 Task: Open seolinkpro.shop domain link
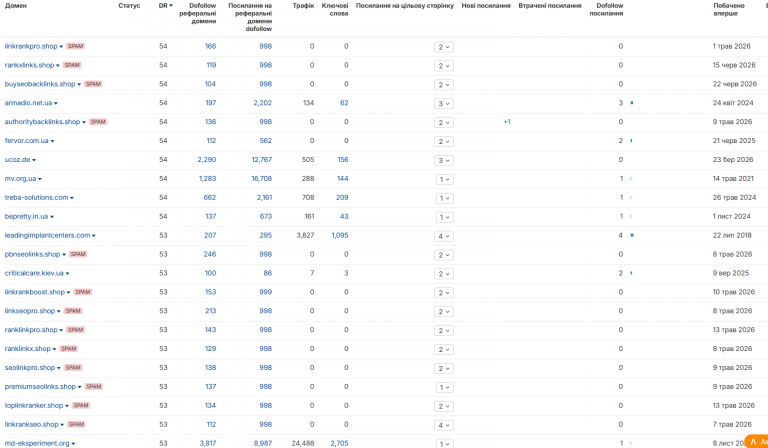[x=30, y=368]
